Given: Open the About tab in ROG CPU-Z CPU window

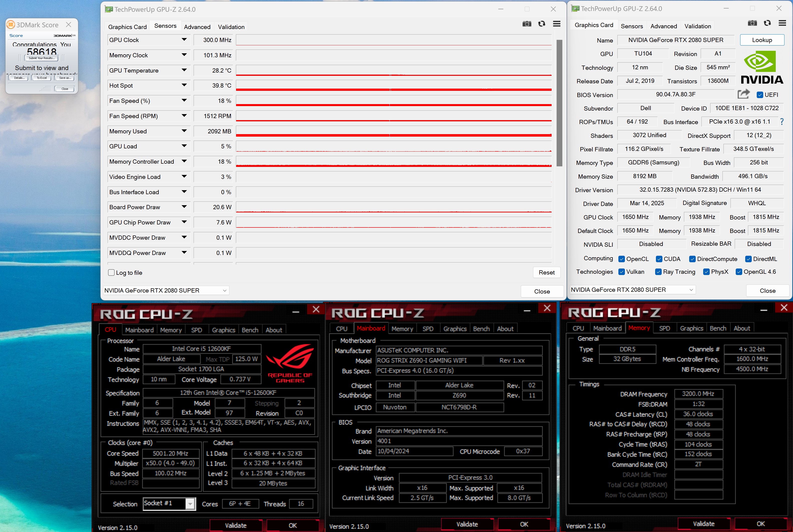Looking at the screenshot, I should [x=274, y=330].
